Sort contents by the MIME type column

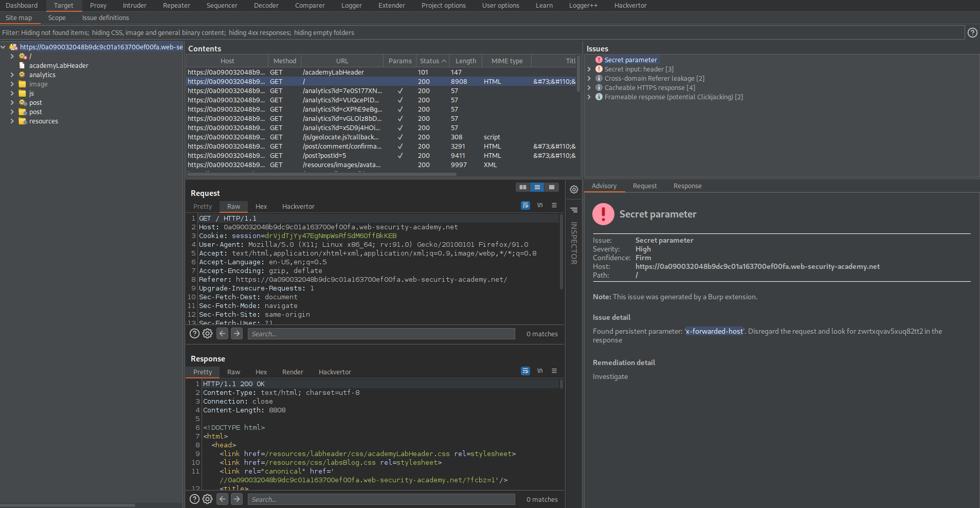coord(507,61)
